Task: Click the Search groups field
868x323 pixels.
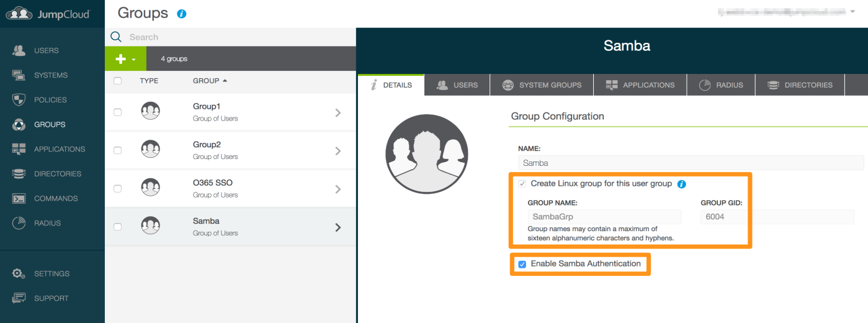Action: coord(236,37)
